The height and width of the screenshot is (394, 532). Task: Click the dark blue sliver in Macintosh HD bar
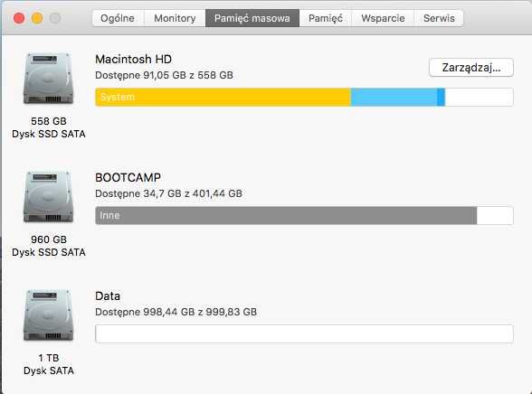pyautogui.click(x=441, y=97)
